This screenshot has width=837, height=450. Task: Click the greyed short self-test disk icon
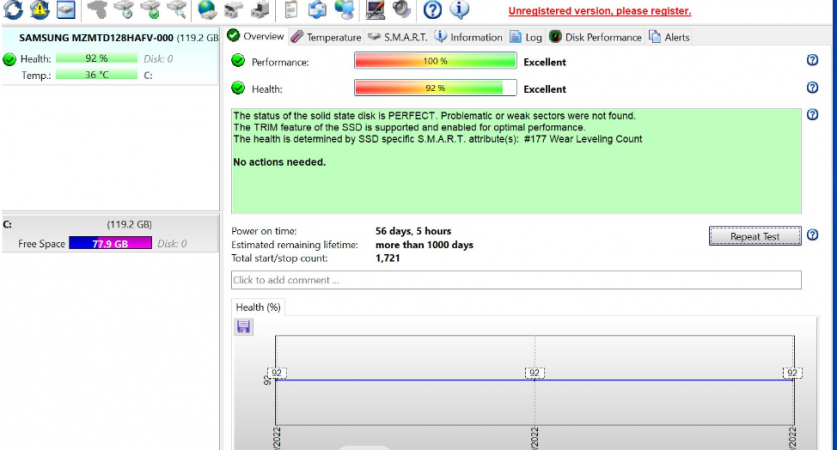[97, 10]
